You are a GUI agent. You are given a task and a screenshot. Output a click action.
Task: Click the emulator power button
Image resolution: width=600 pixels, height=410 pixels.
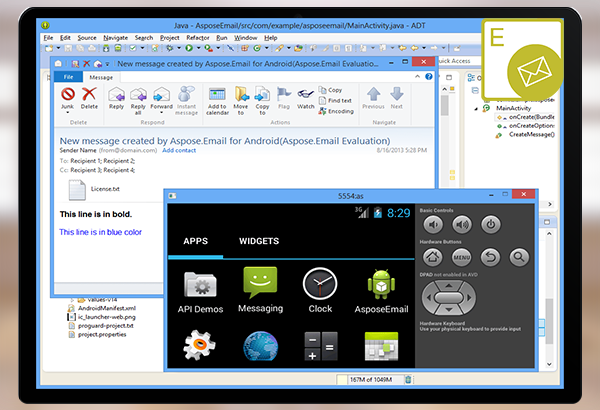point(491,225)
